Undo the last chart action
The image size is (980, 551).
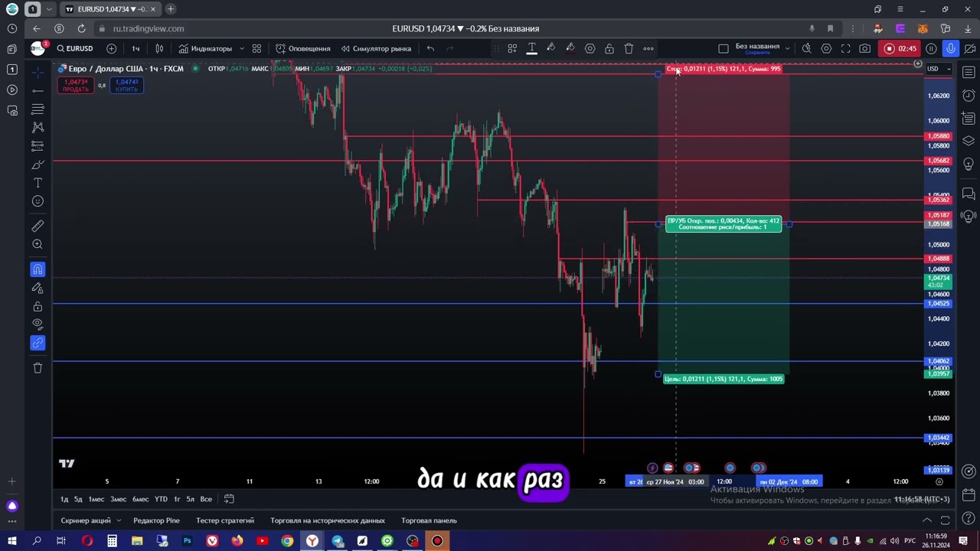[430, 48]
